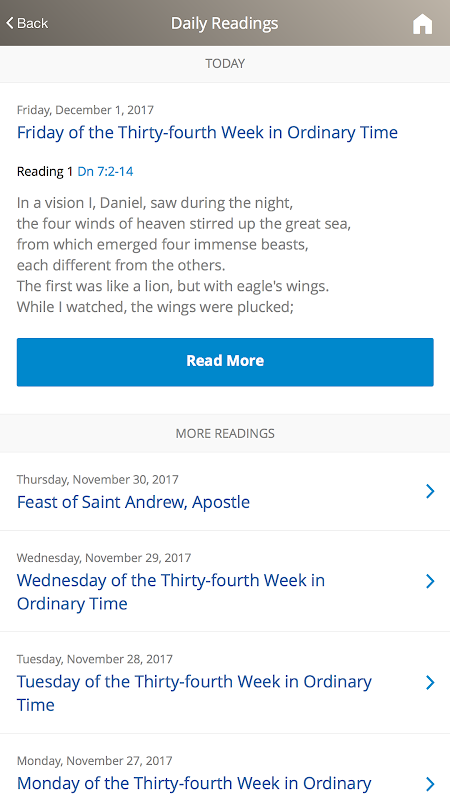The image size is (450, 800).
Task: Tap the Thursday, November 30, 2017 date
Action: tap(97, 480)
